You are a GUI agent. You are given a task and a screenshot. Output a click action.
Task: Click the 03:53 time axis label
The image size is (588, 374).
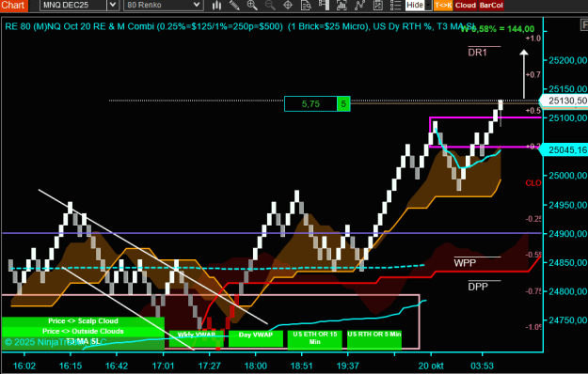pyautogui.click(x=482, y=366)
